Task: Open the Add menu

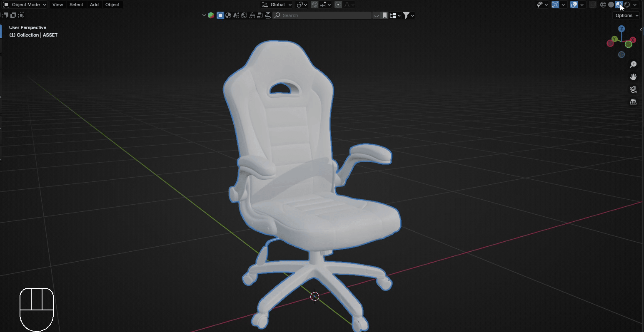Action: pyautogui.click(x=94, y=5)
